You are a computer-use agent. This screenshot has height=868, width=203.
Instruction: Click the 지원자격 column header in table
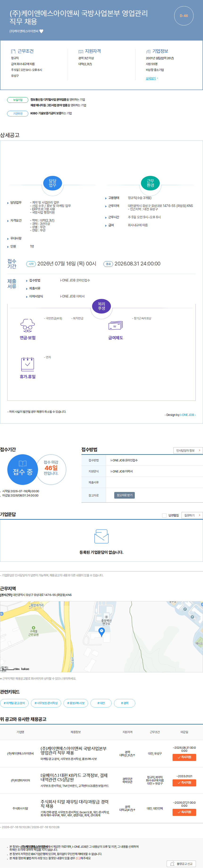[x=127, y=732]
